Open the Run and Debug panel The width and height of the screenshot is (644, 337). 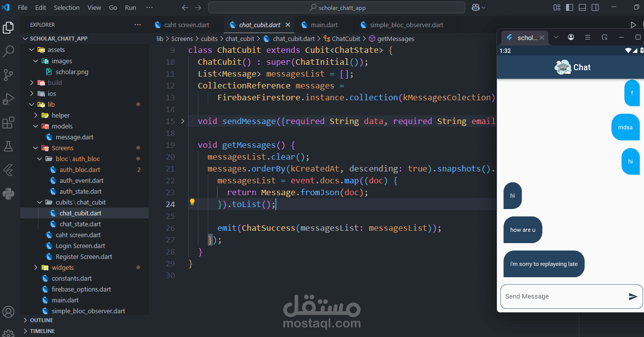[8, 98]
